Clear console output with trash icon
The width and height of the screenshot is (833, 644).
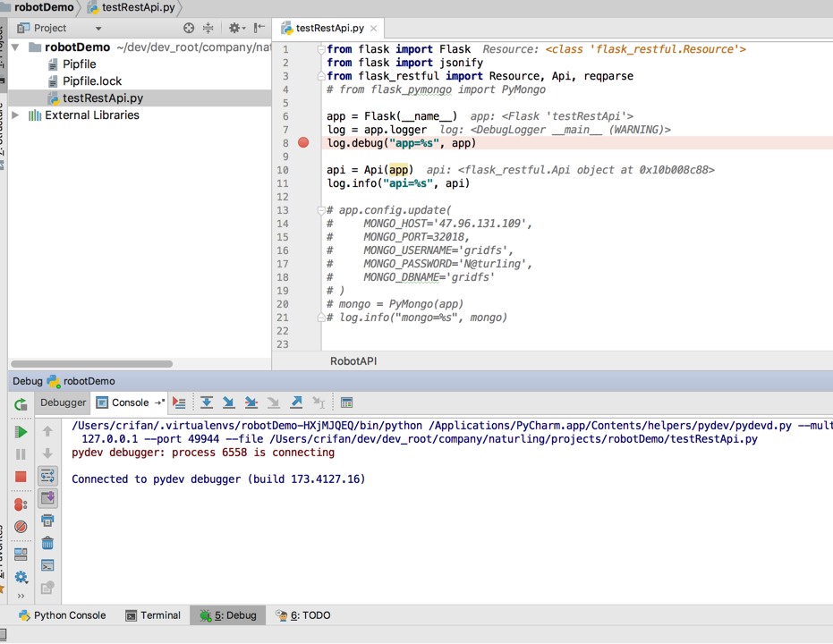(x=47, y=543)
